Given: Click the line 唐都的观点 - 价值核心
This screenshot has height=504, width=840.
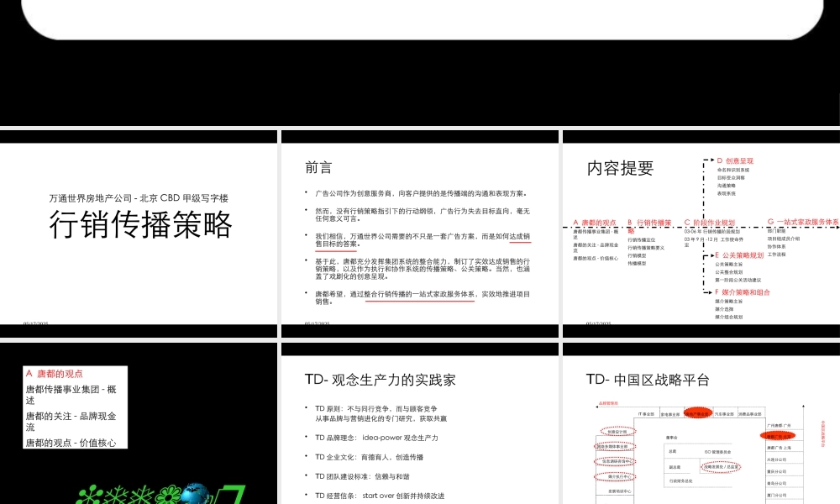Looking at the screenshot, I should click(71, 443).
